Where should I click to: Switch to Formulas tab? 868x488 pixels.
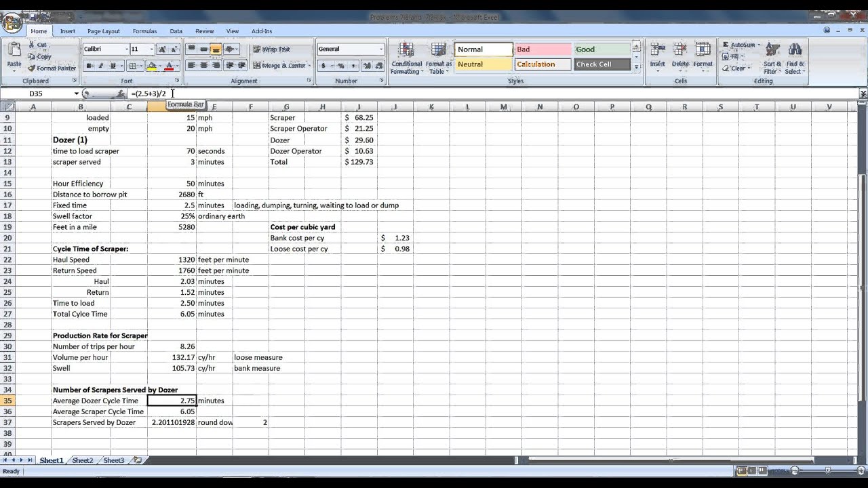144,31
